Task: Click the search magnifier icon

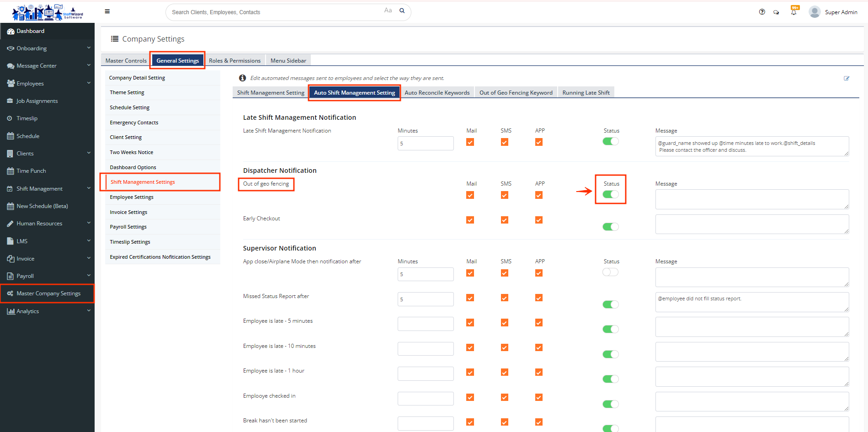Action: pos(402,11)
